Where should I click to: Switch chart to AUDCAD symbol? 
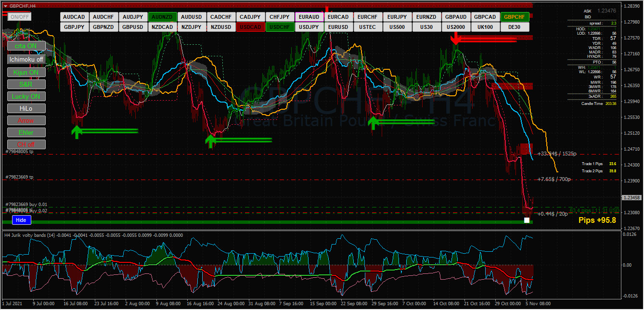74,17
